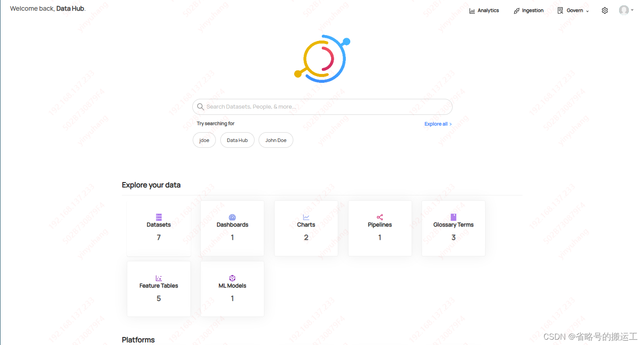
Task: Select the John Doe search suggestion
Action: pyautogui.click(x=276, y=140)
